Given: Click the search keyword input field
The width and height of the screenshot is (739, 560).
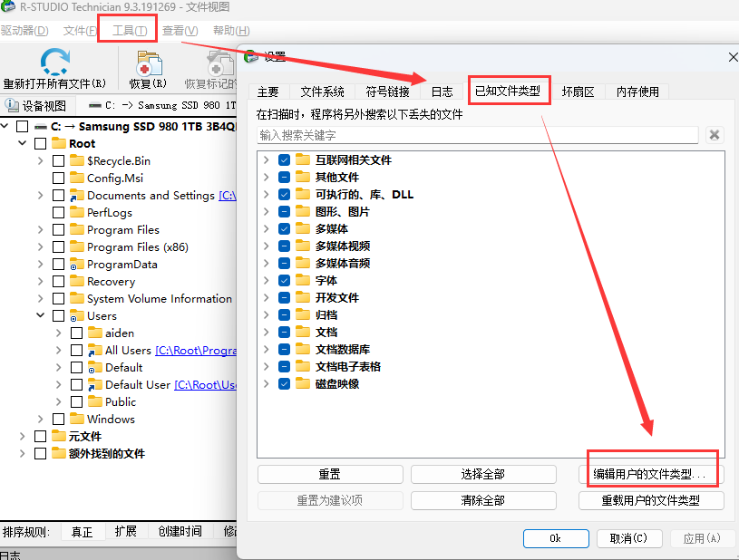Looking at the screenshot, I should pos(477,135).
